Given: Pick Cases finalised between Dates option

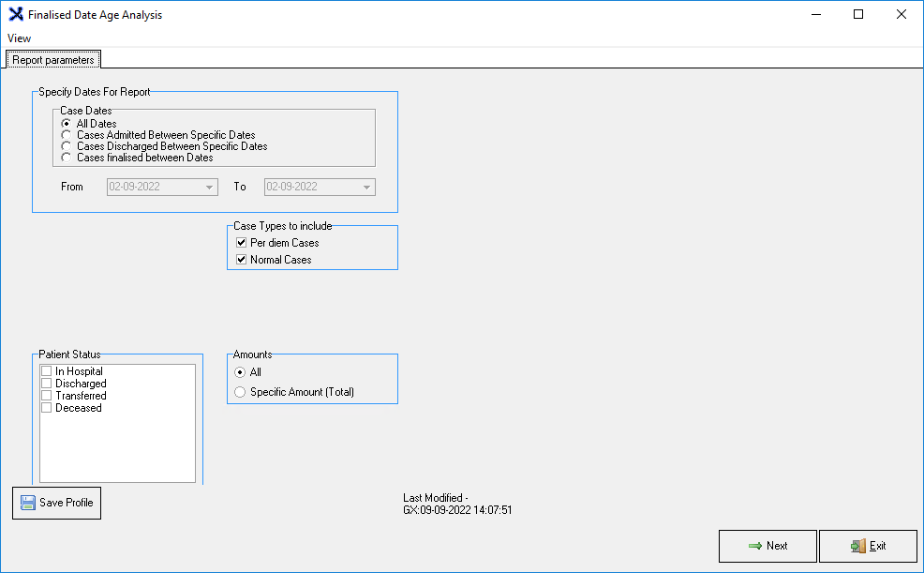Looking at the screenshot, I should [67, 158].
